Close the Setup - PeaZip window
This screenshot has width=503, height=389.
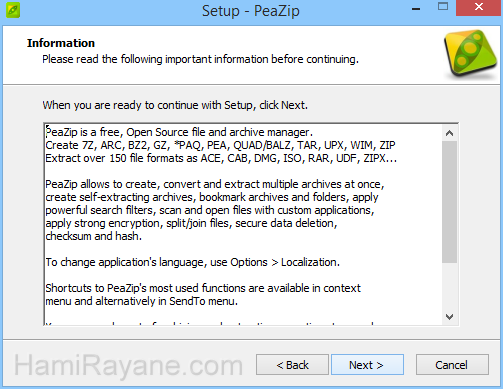click(479, 7)
